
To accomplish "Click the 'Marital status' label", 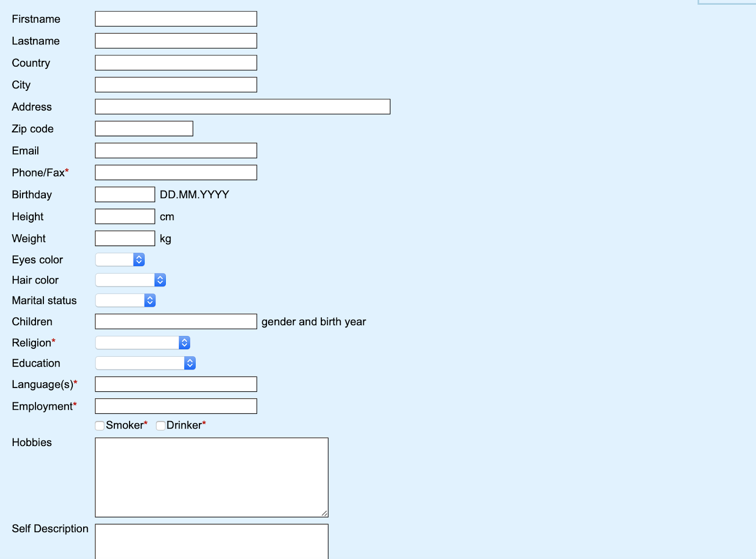I will 44,301.
